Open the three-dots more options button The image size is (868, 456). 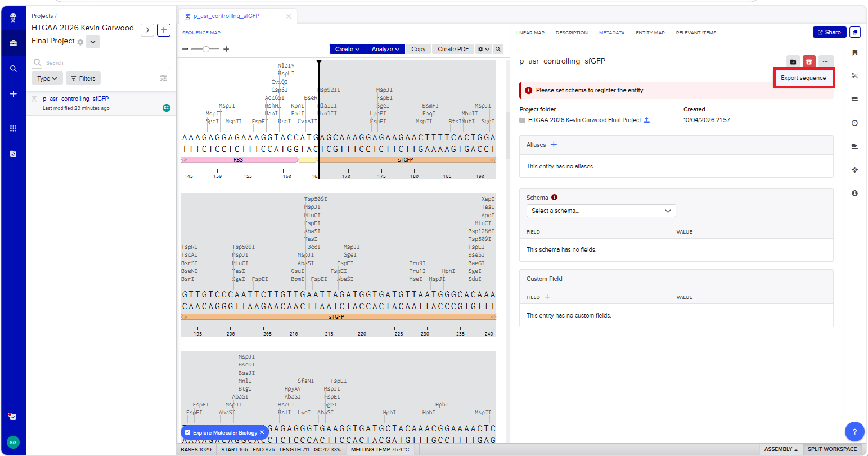tap(825, 62)
